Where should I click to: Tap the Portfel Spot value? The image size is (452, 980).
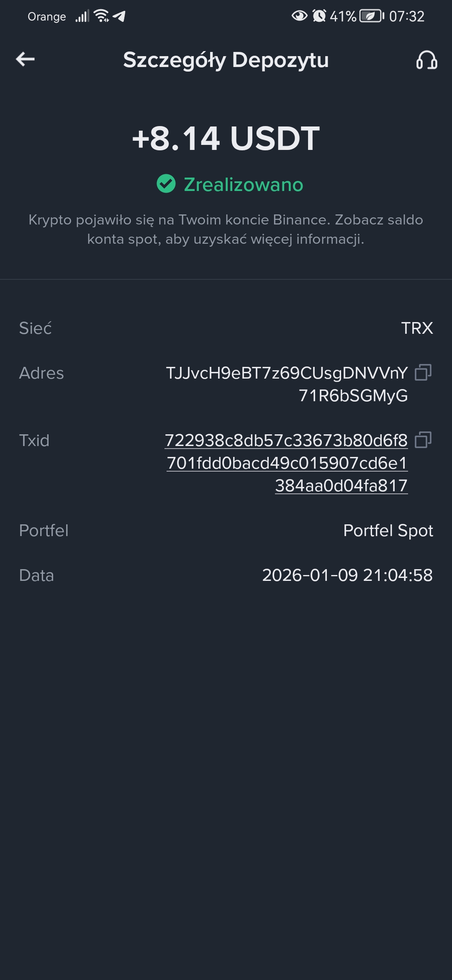(388, 531)
